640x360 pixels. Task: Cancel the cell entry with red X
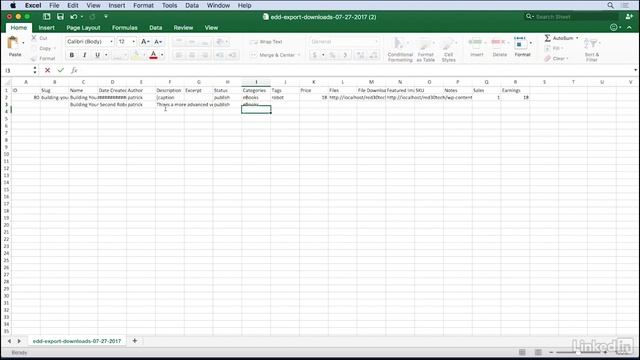click(47, 70)
